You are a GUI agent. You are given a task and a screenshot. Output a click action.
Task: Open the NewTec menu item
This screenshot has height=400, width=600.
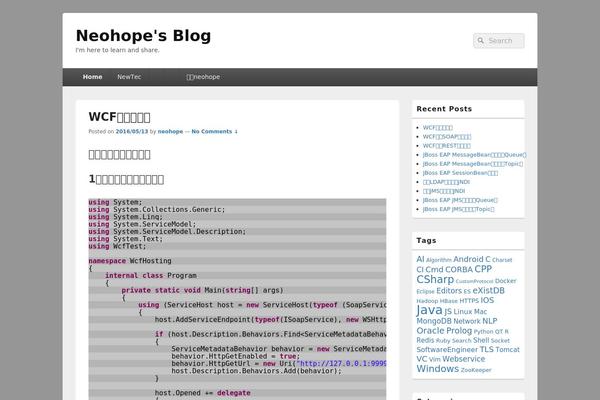point(129,77)
